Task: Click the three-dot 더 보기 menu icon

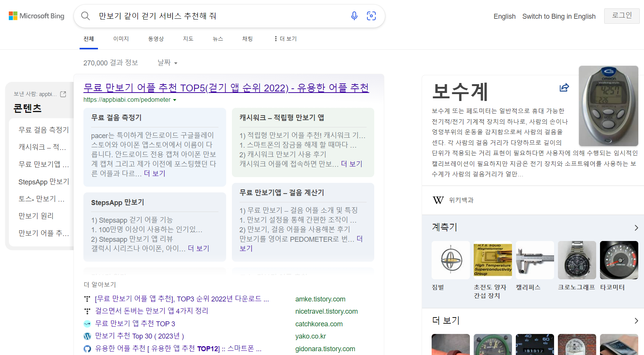Action: click(x=276, y=39)
